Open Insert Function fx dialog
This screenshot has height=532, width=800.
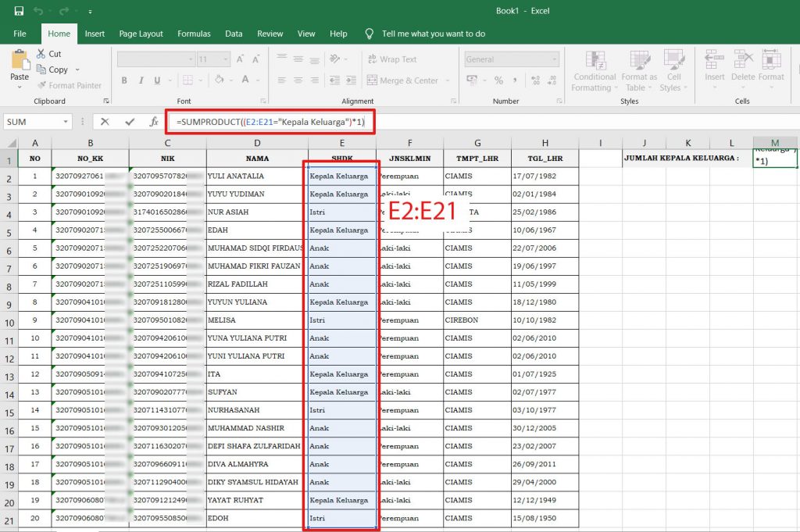[x=154, y=121]
